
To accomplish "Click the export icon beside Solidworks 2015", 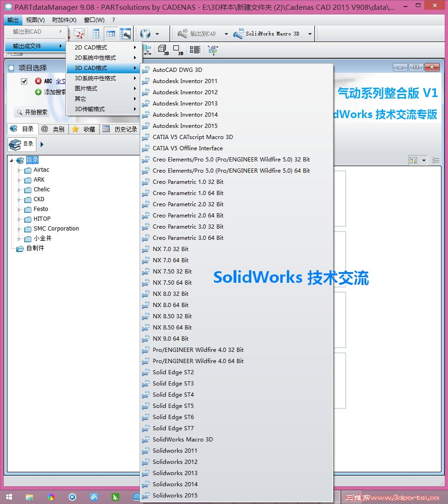I will pos(146,495).
